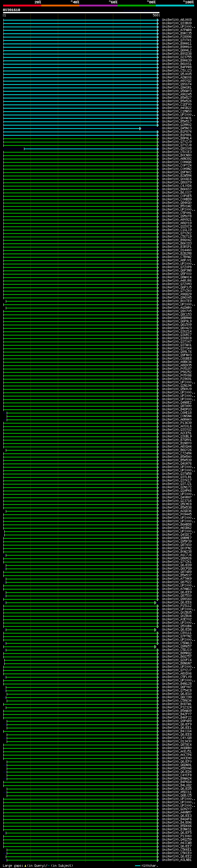The height and width of the screenshot is (868, 197).
Task: Click the white query sequence ruler bar
Action: 81,12
